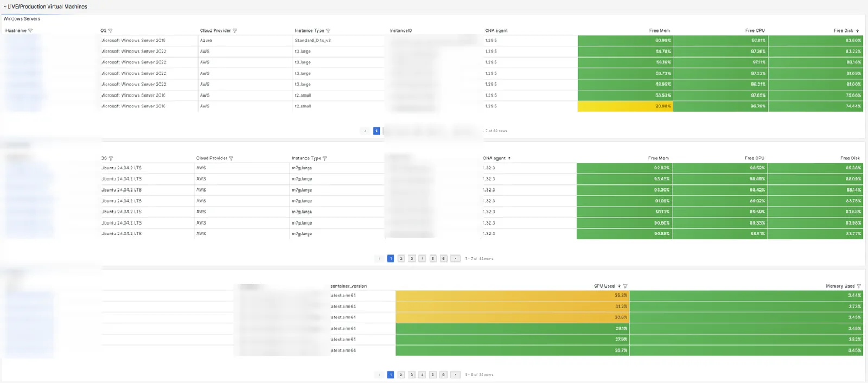Click the 96.21% Free CPU cell
The width and height of the screenshot is (868, 383).
tap(720, 85)
